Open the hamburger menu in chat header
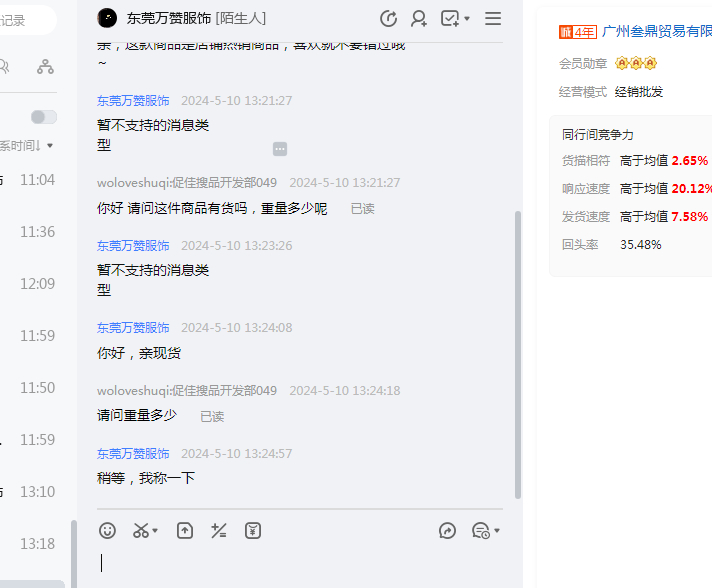 pos(493,19)
